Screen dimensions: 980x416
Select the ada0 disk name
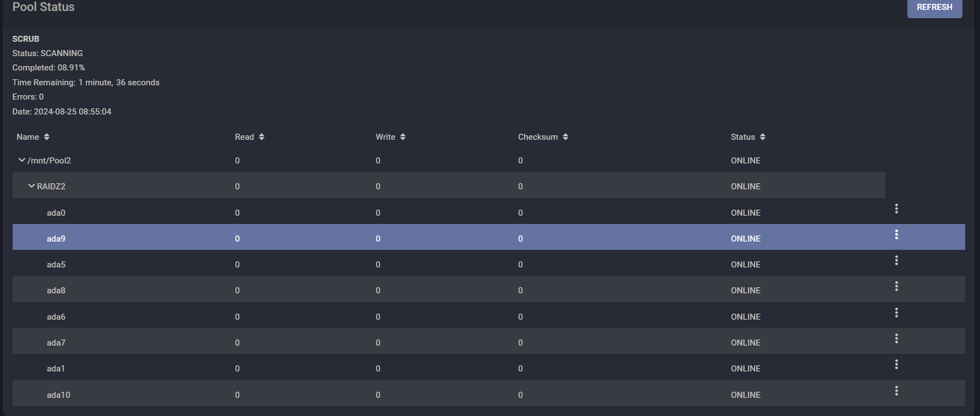(x=56, y=213)
